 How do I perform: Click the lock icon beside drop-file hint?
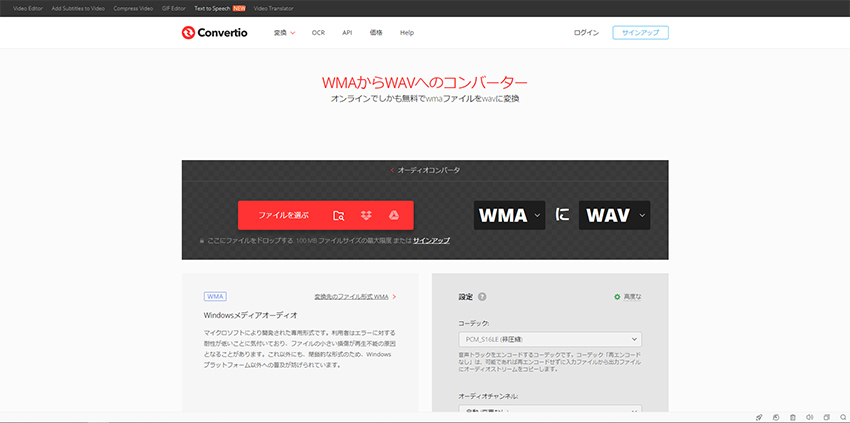(x=202, y=240)
